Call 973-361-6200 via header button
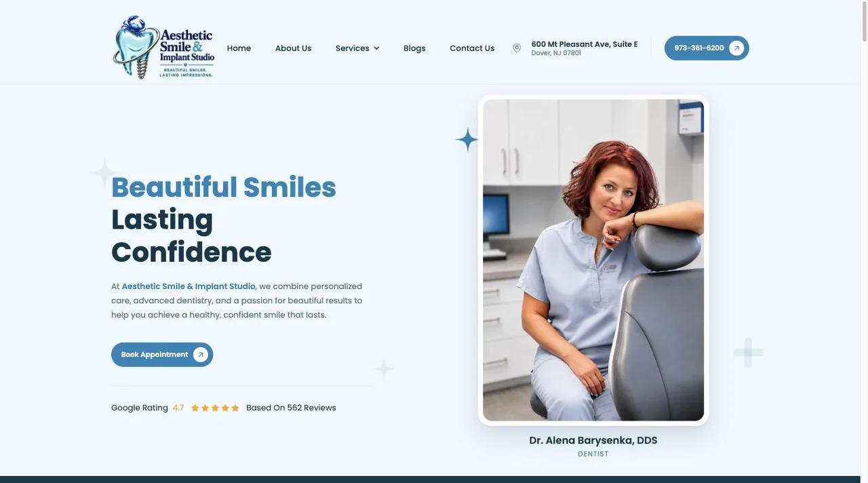This screenshot has height=483, width=868. 707,48
